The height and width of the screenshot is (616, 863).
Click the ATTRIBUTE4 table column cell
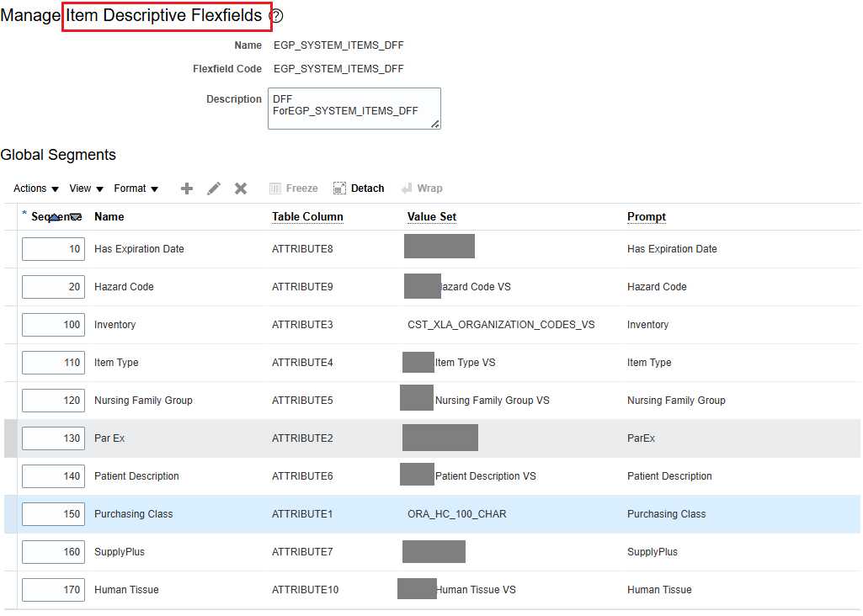pos(302,363)
